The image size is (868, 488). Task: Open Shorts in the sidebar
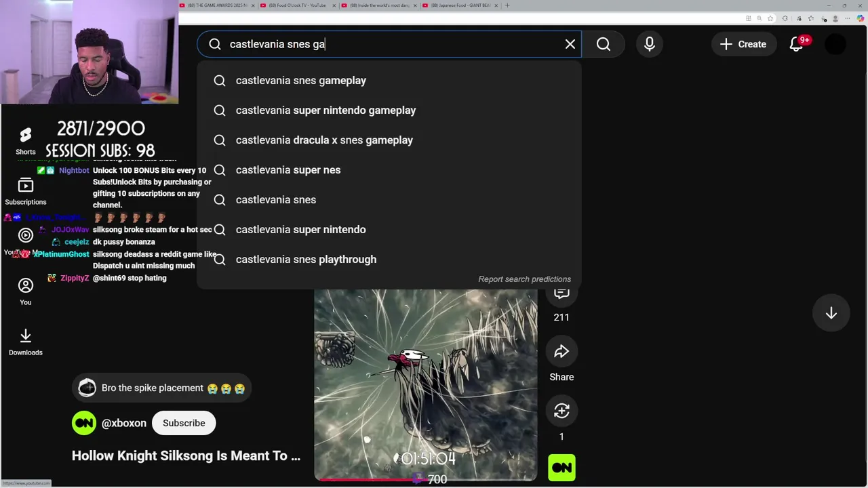26,141
